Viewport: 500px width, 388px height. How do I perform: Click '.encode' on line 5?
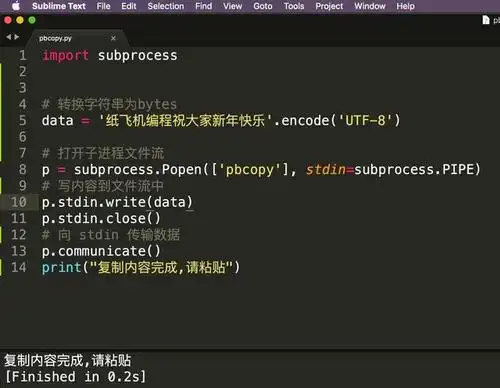click(301, 120)
